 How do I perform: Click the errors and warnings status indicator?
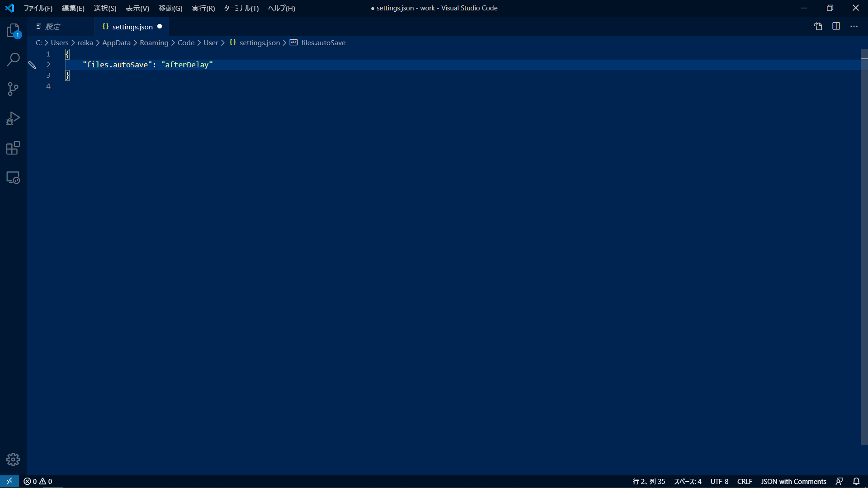[x=38, y=481]
